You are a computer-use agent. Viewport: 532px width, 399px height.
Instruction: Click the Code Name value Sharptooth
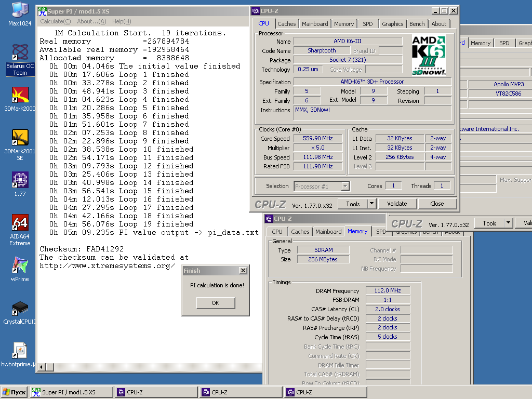[x=322, y=50]
